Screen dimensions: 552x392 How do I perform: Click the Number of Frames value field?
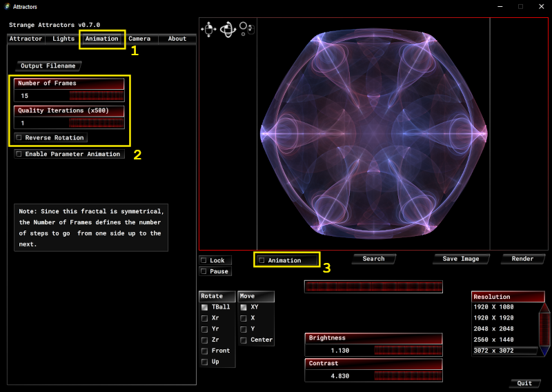[41, 96]
